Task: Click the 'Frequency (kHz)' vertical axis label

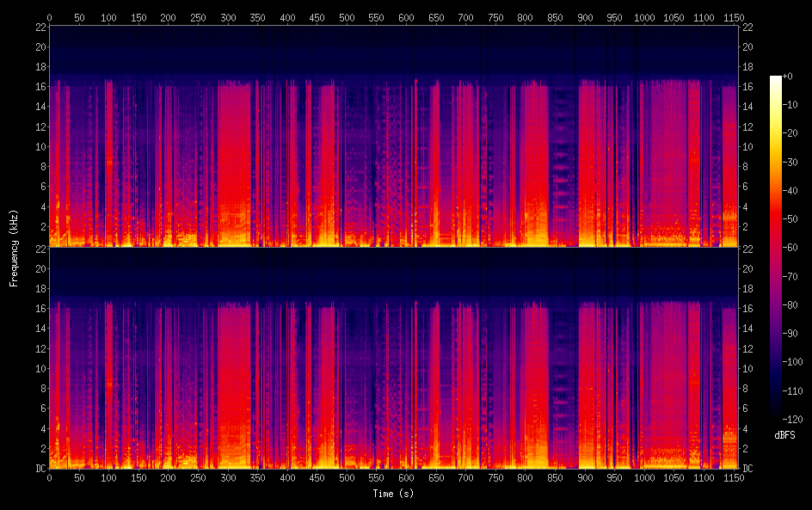Action: pos(14,248)
